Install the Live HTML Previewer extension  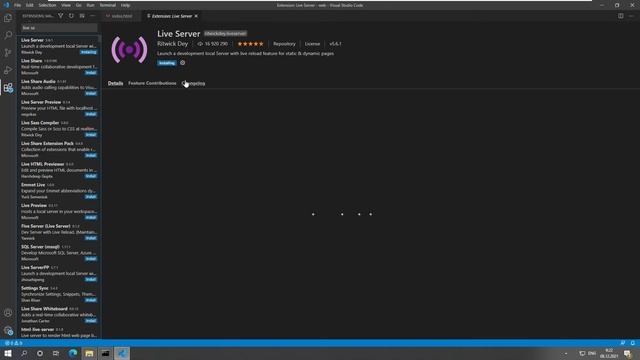[91, 176]
